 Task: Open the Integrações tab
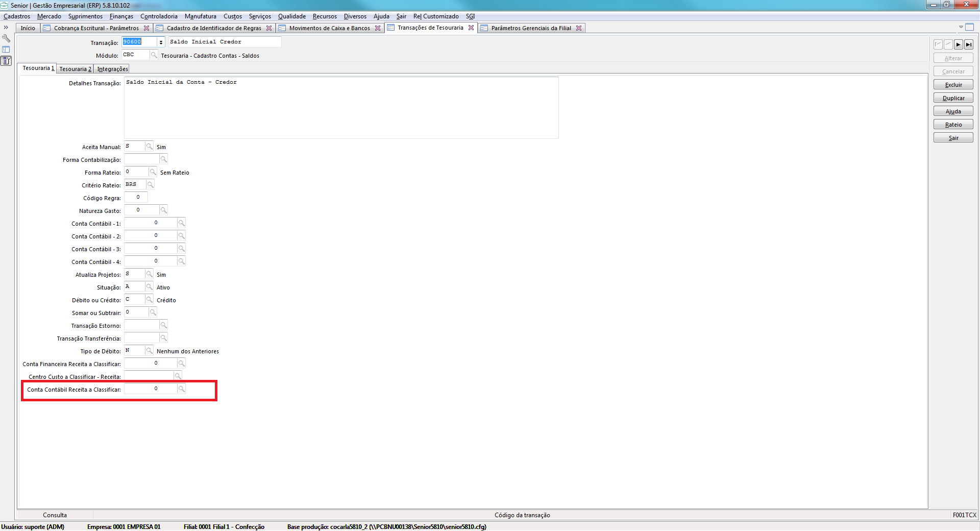click(112, 69)
